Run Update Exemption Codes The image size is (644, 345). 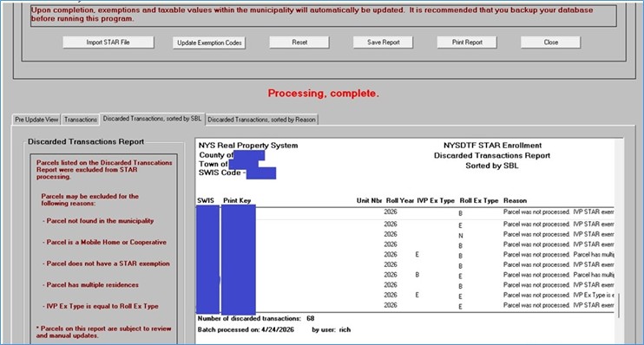coord(209,42)
